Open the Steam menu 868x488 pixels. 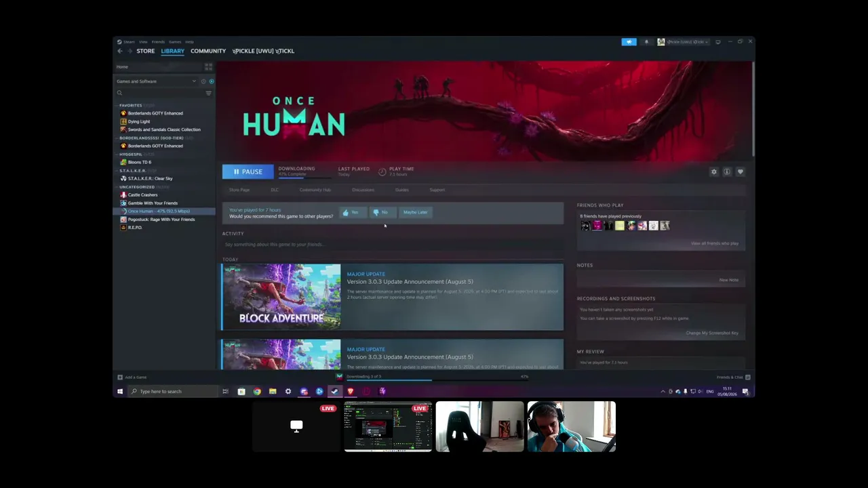(x=129, y=42)
